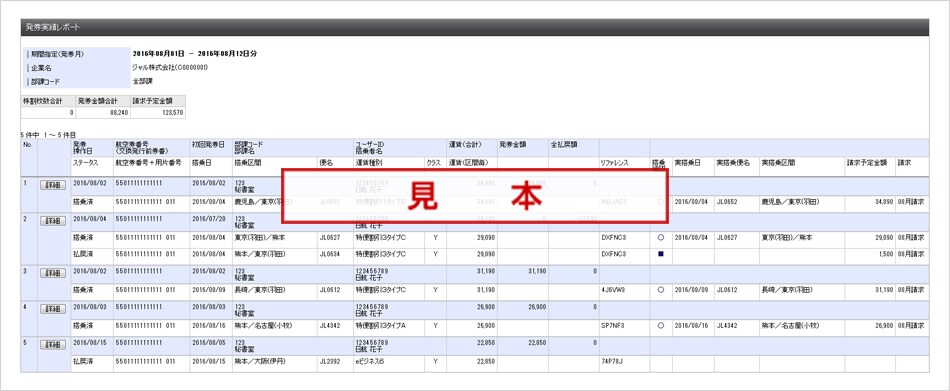
Task: Open 詳細 for record No. 5
Action: click(53, 345)
